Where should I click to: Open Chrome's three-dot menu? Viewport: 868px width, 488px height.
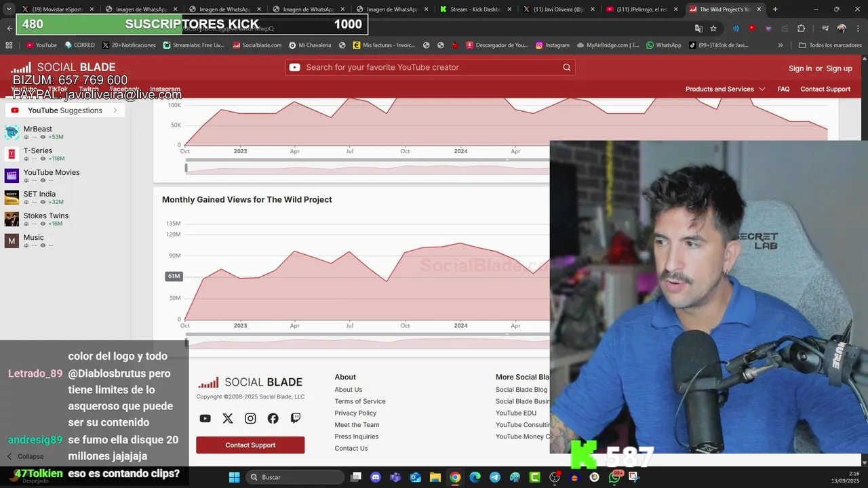pos(856,28)
